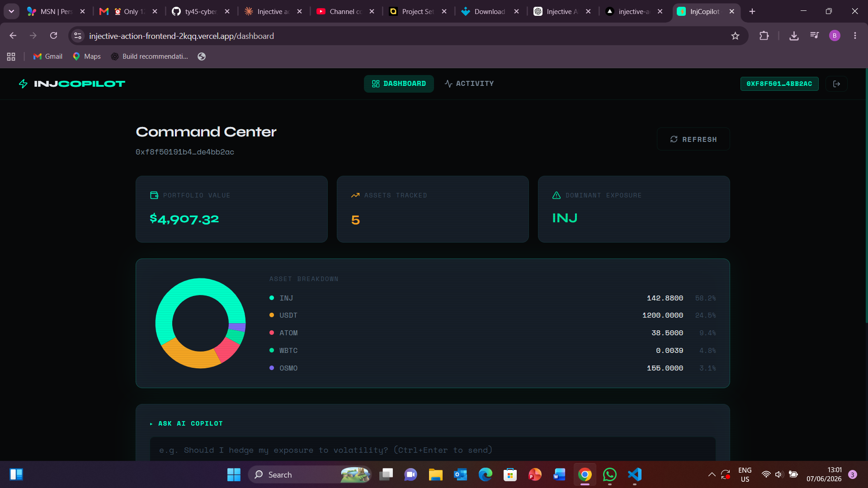Close the Download browser tab
868x488 pixels.
click(516, 11)
